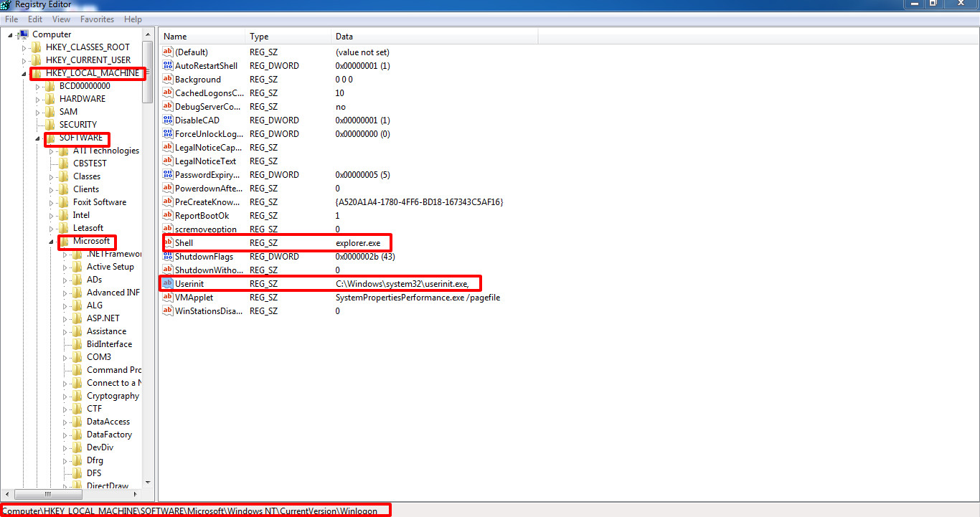
Task: Click the tree pane scroll down arrow
Action: tap(149, 483)
